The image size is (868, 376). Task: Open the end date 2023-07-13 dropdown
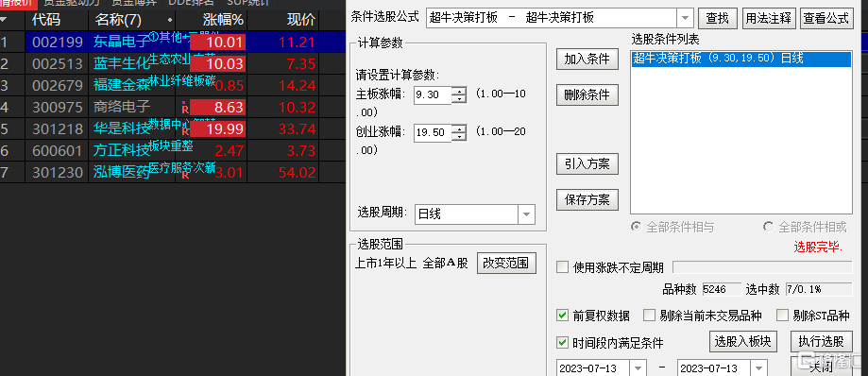tap(758, 368)
